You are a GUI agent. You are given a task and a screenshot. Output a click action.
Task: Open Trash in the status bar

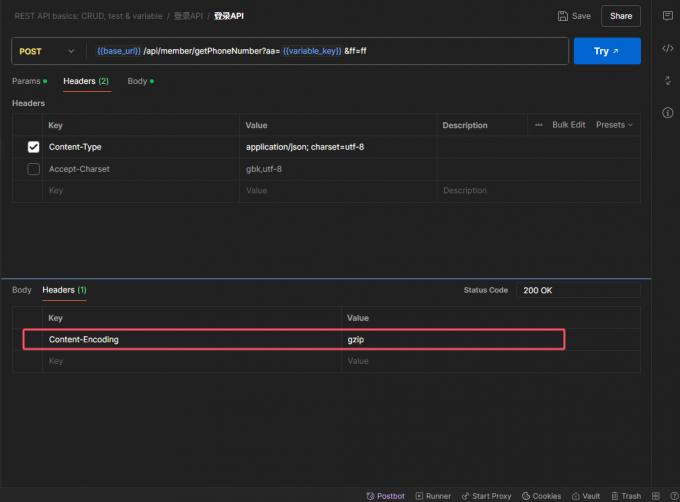click(x=626, y=496)
